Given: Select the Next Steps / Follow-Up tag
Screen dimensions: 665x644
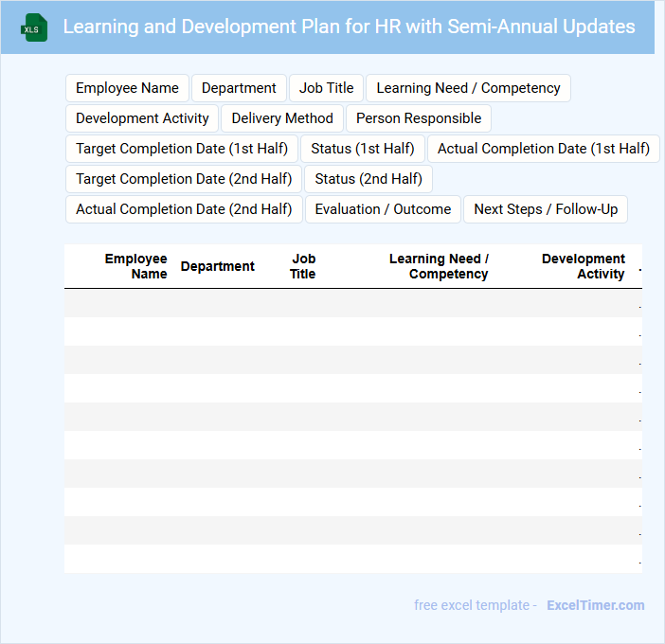Looking at the screenshot, I should (x=545, y=209).
